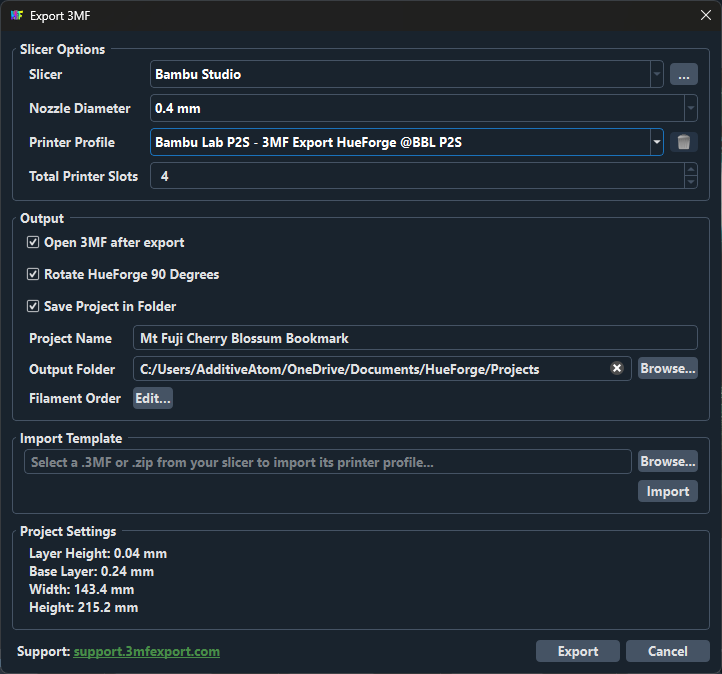Open the Nozzle Diameter dropdown
Viewport: 722px width, 674px height.
click(x=690, y=108)
